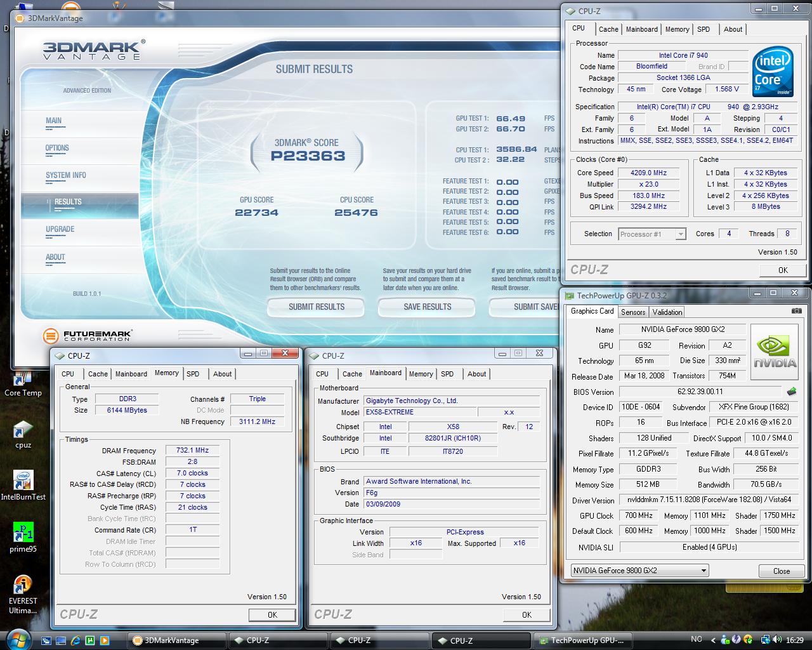Click the system clock showing 16:29
This screenshot has width=812, height=650.
click(x=795, y=640)
